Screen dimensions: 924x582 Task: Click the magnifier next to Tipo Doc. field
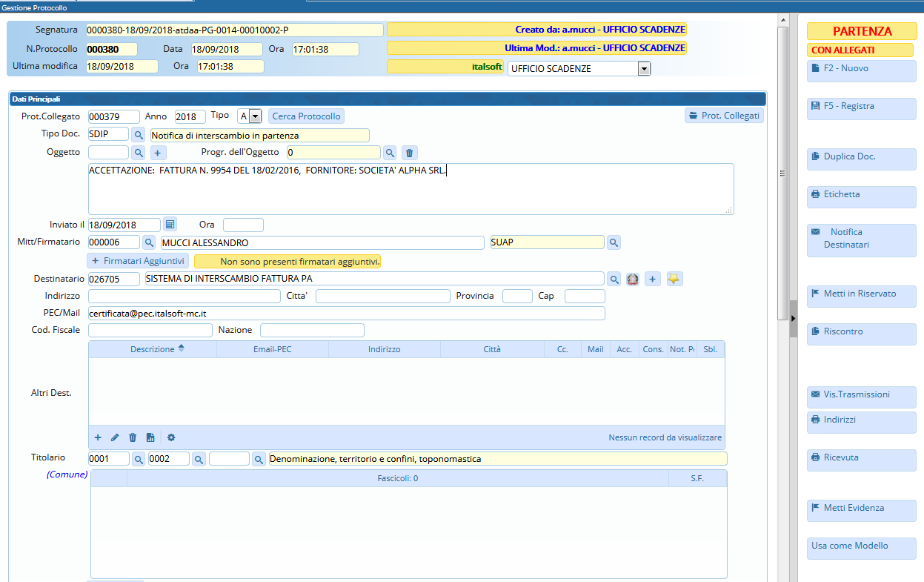click(x=139, y=135)
